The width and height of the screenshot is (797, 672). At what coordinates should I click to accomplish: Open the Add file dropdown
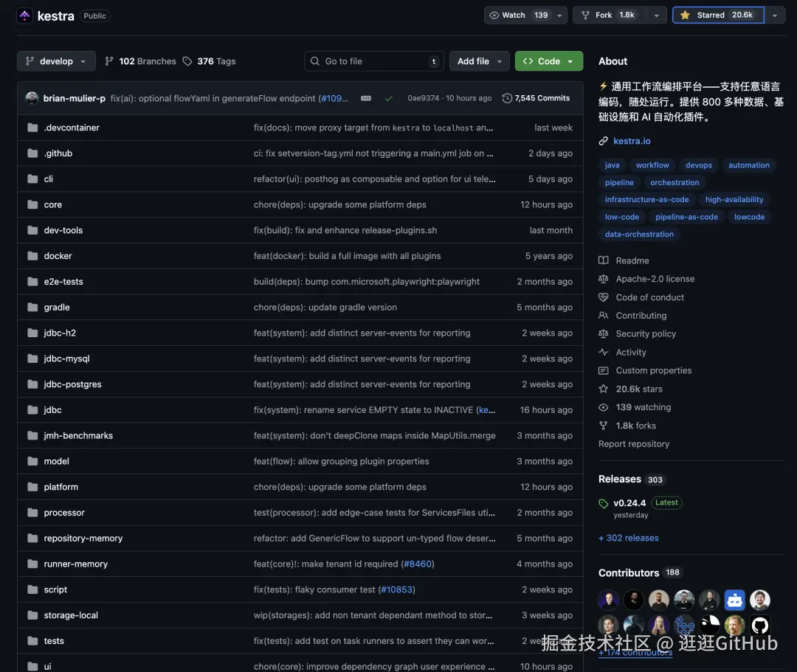click(480, 61)
